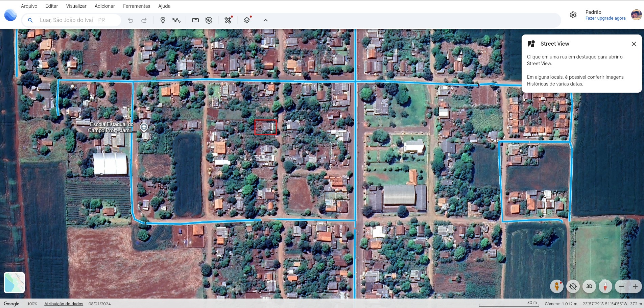
Task: Open the map layers stack icon
Action: [x=247, y=20]
